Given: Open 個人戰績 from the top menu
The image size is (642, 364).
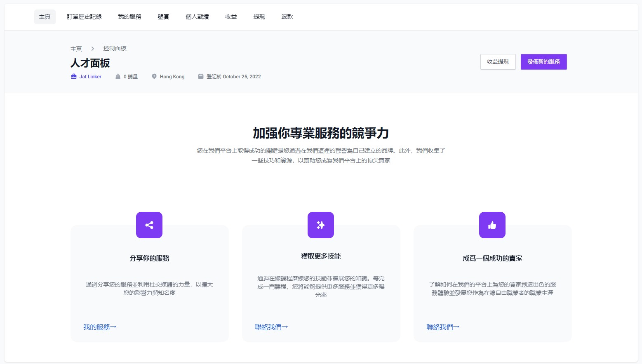Looking at the screenshot, I should tap(197, 17).
